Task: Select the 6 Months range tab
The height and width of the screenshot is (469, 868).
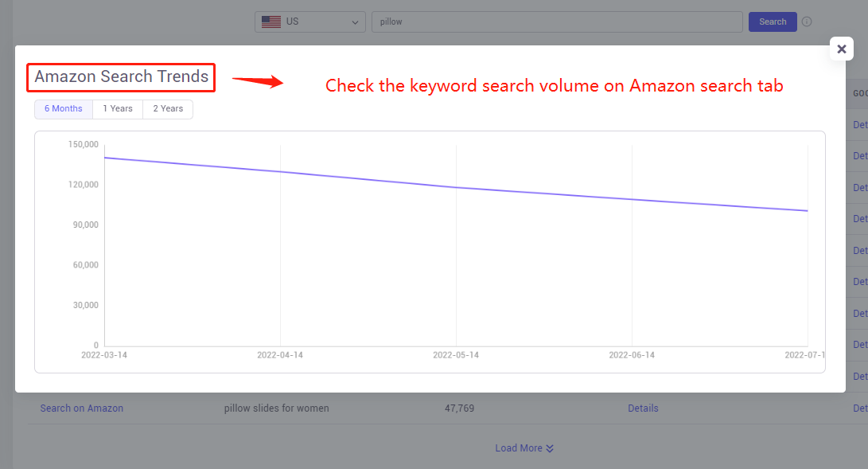Action: coord(64,109)
